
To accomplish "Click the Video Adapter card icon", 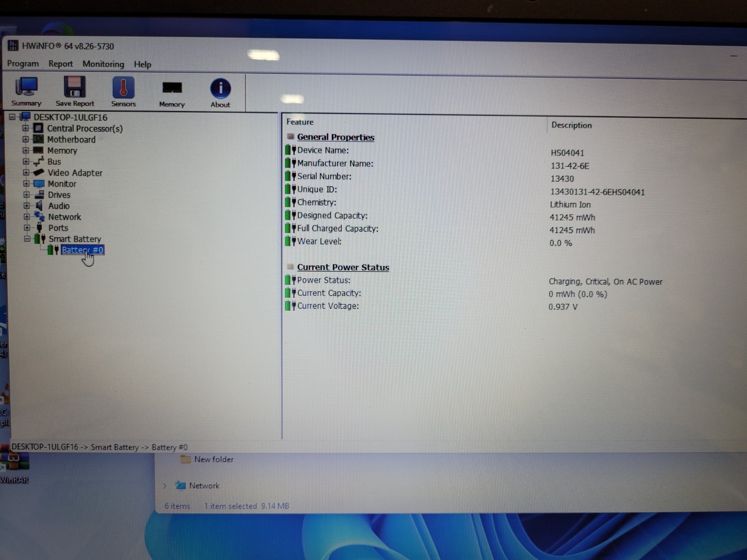I will [39, 172].
